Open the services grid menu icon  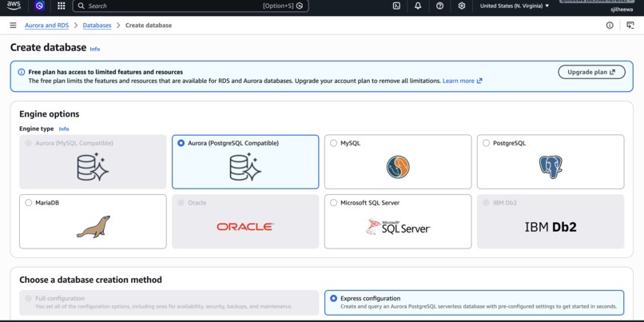click(x=62, y=6)
